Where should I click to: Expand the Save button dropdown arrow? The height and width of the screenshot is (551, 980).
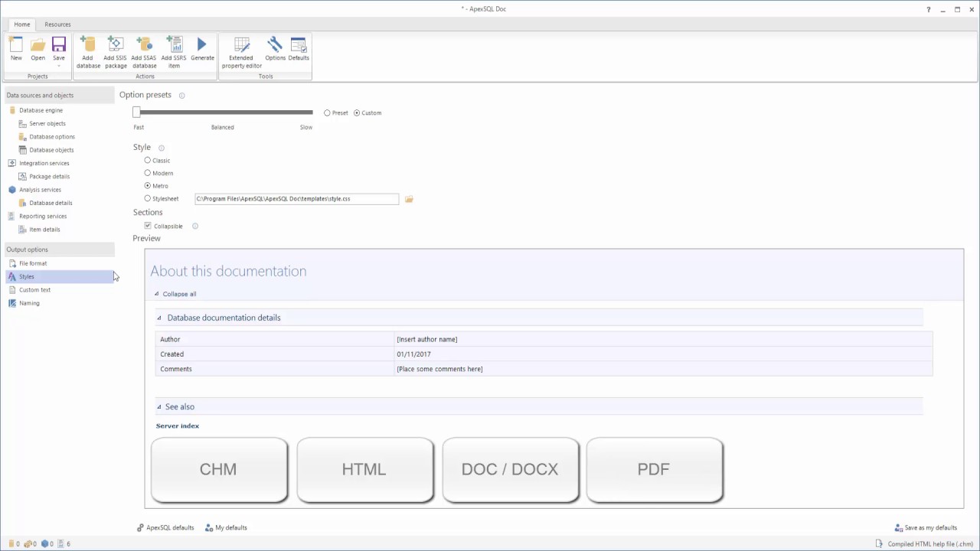(x=59, y=66)
